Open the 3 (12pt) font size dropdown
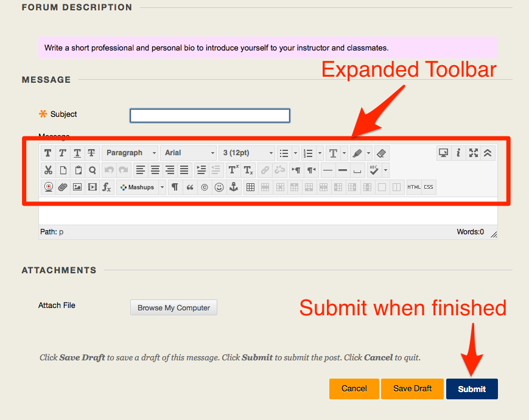Screen dimensions: 529x420 247,153
